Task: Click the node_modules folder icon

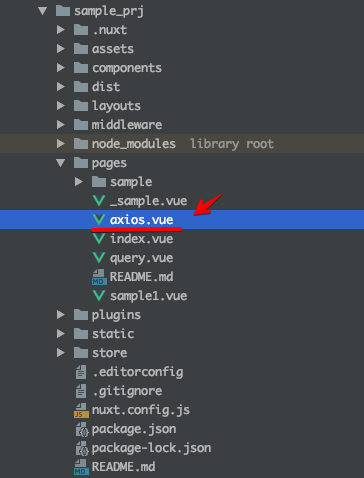Action: tap(81, 144)
